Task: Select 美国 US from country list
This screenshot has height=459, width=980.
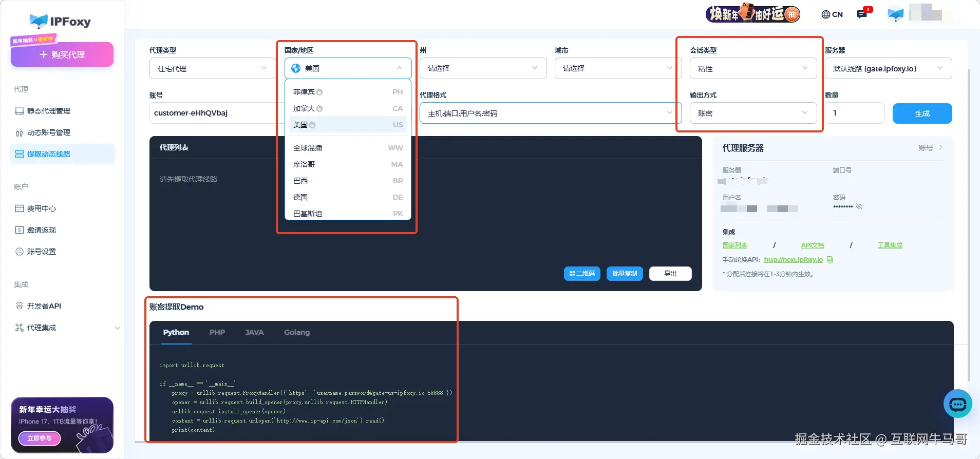Action: coord(348,125)
